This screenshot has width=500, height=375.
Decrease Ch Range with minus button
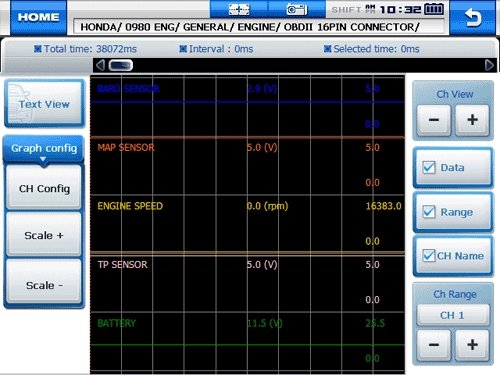coord(434,345)
